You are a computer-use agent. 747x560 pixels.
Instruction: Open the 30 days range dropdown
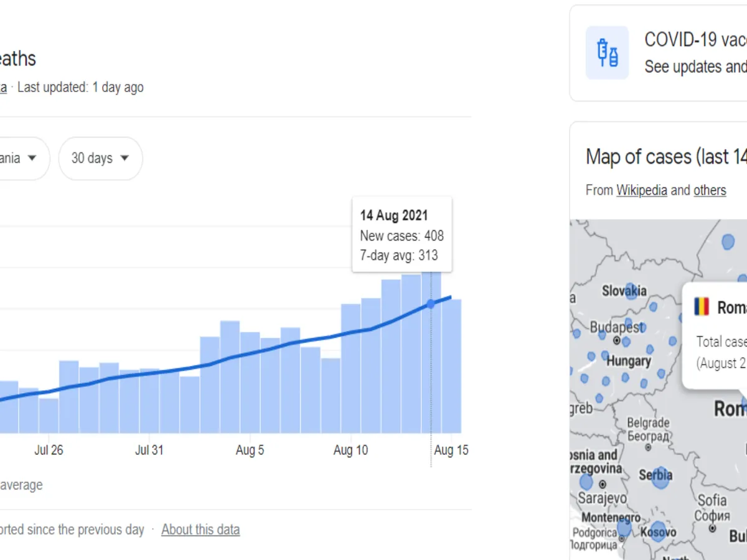[100, 158]
